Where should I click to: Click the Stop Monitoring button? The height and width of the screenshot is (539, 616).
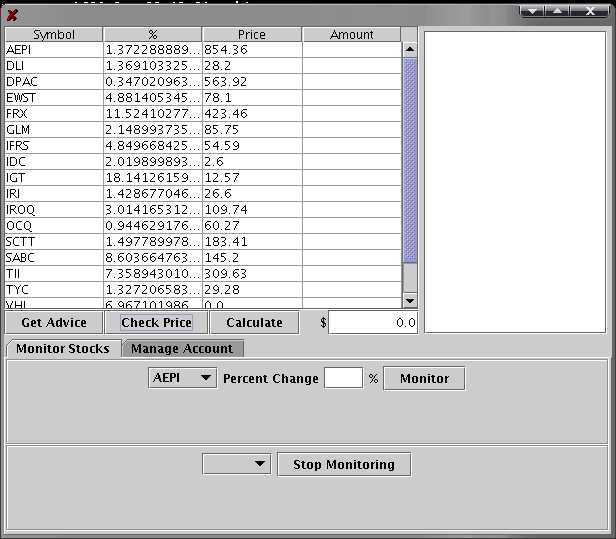click(343, 464)
